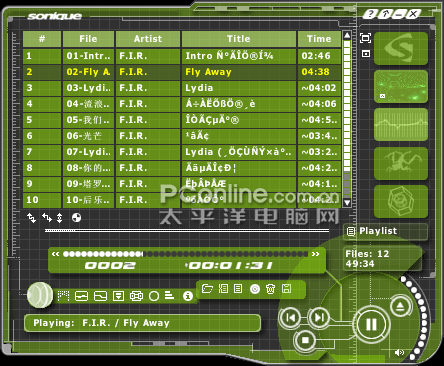Click the seek progress dots bar

coord(186,254)
